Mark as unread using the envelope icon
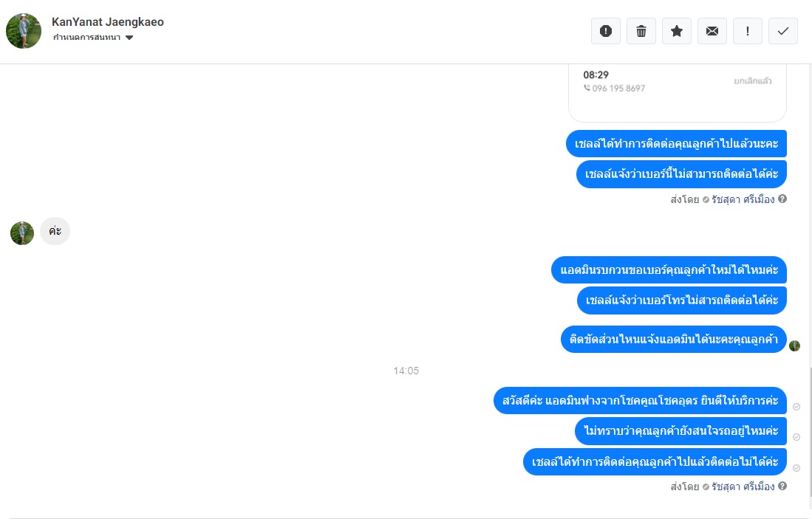The image size is (812, 519). click(x=712, y=31)
